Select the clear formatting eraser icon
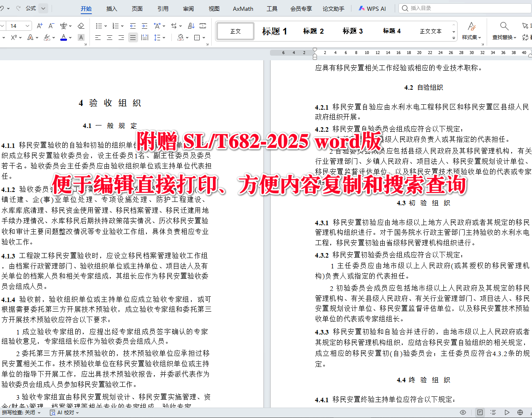This screenshot has width=532, height=418. tap(81, 26)
